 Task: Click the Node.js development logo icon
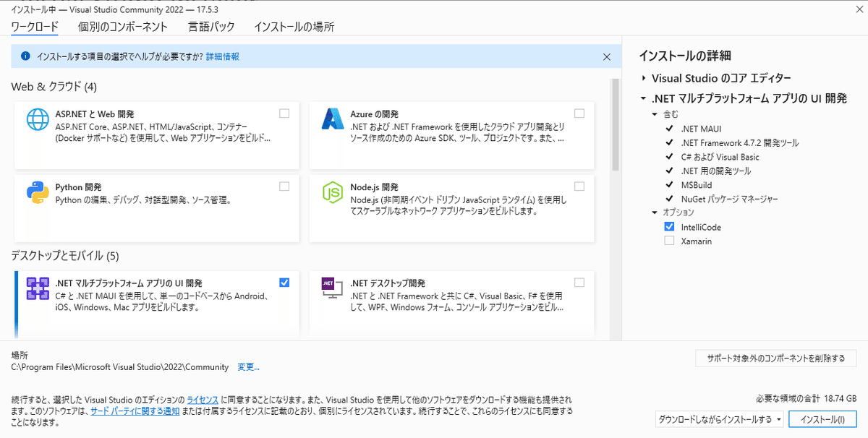tap(332, 192)
